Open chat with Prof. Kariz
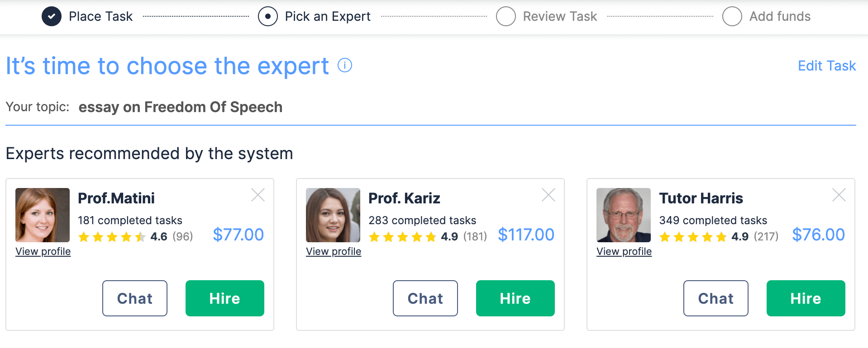Viewport: 868px width, 348px height. coord(425,298)
